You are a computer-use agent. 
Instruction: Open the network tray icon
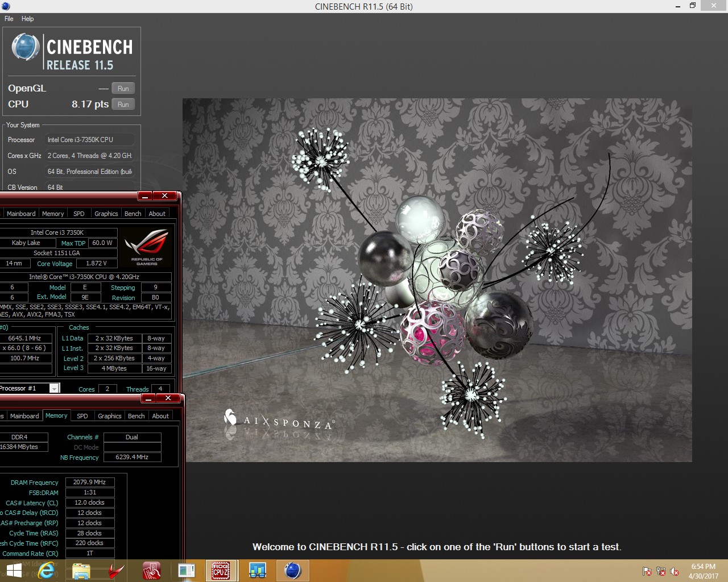click(x=661, y=571)
